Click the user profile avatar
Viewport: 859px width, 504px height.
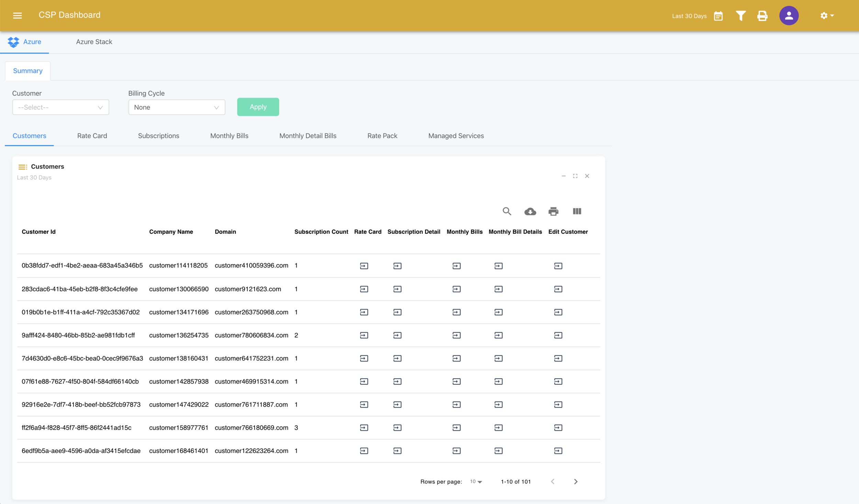point(789,16)
